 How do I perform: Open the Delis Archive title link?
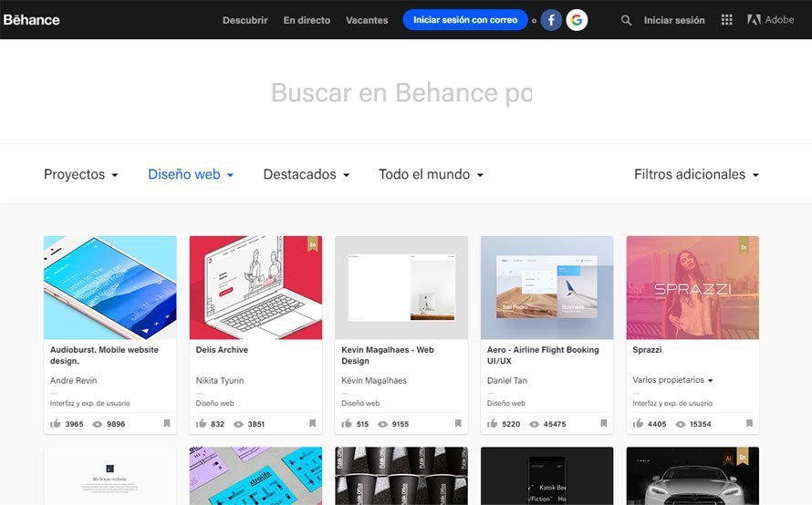pos(222,350)
